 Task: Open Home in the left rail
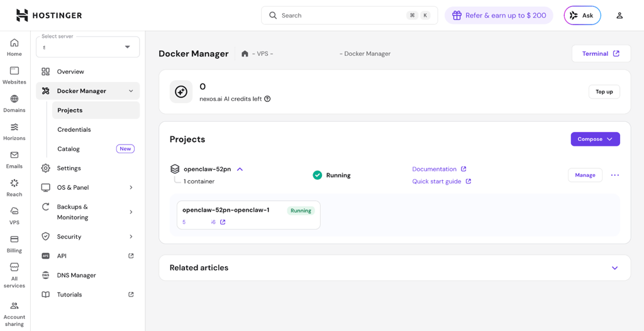pos(14,47)
